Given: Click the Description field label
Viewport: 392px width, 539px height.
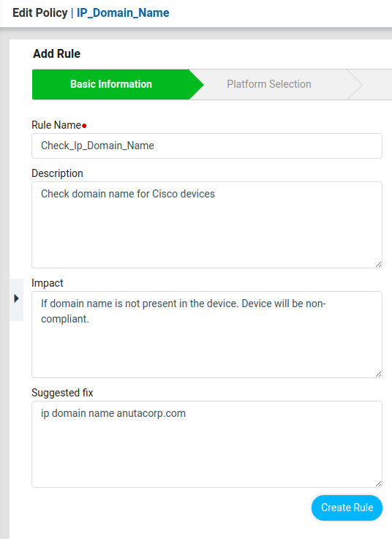Looking at the screenshot, I should 58,173.
